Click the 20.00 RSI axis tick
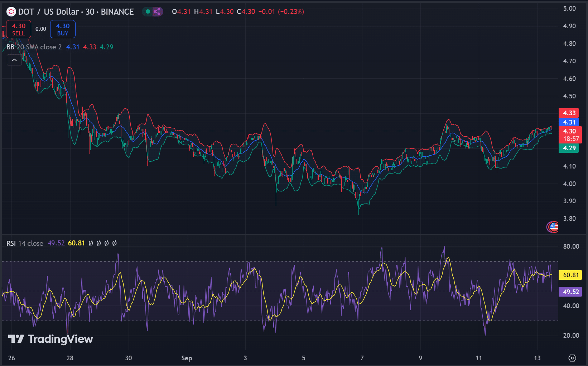Screen dimensions: 588x366 pyautogui.click(x=571, y=336)
